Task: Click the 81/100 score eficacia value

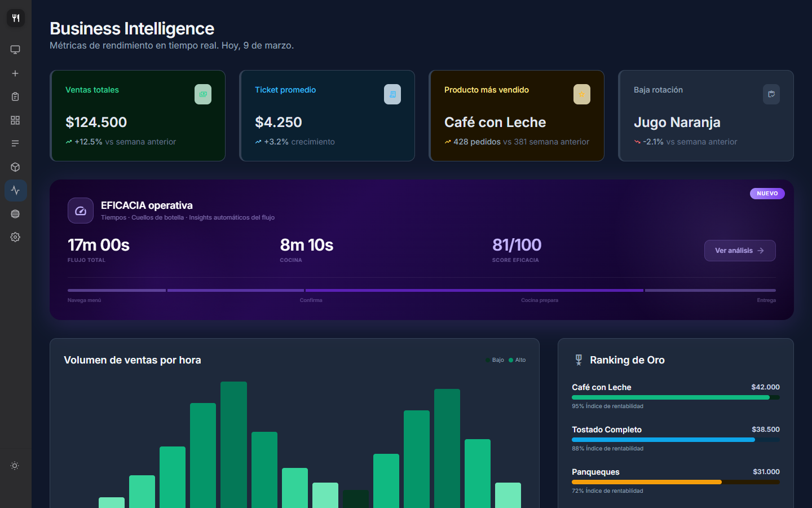Action: 517,245
